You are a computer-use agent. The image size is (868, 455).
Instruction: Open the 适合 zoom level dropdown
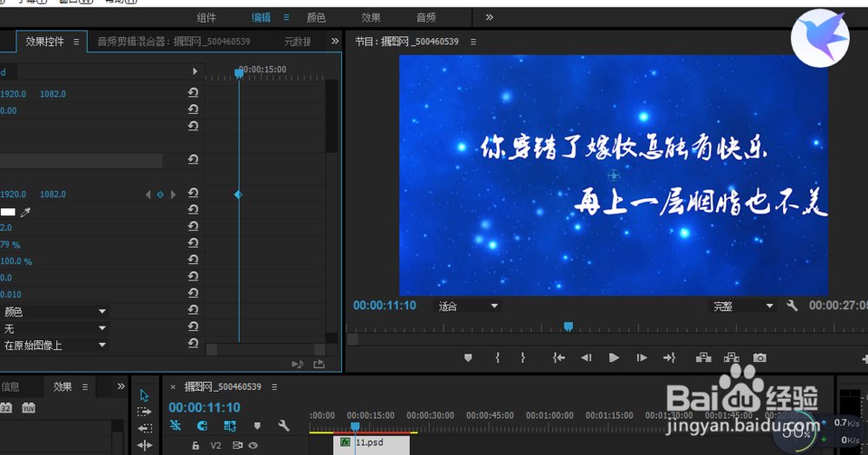coord(468,307)
